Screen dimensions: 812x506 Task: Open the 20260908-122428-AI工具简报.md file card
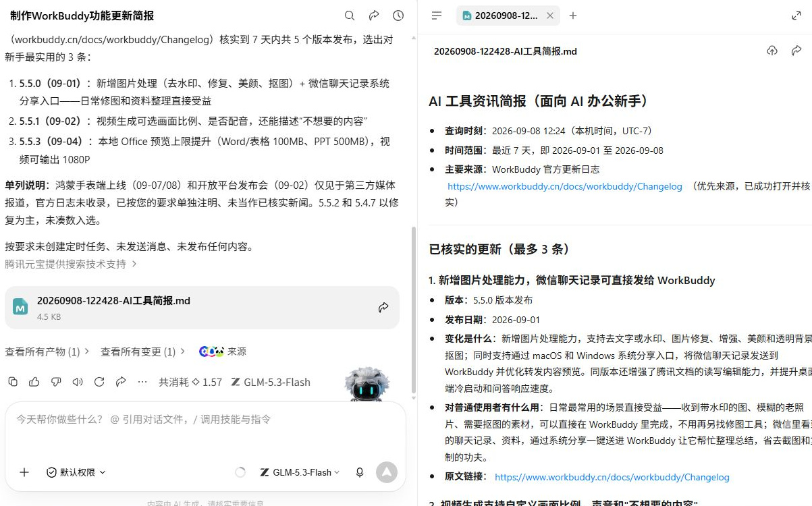coord(202,308)
